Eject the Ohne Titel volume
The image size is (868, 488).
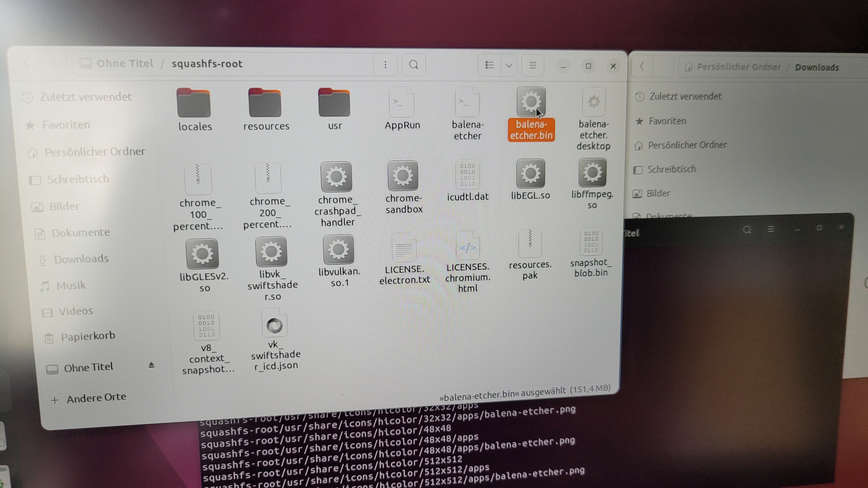(x=151, y=365)
